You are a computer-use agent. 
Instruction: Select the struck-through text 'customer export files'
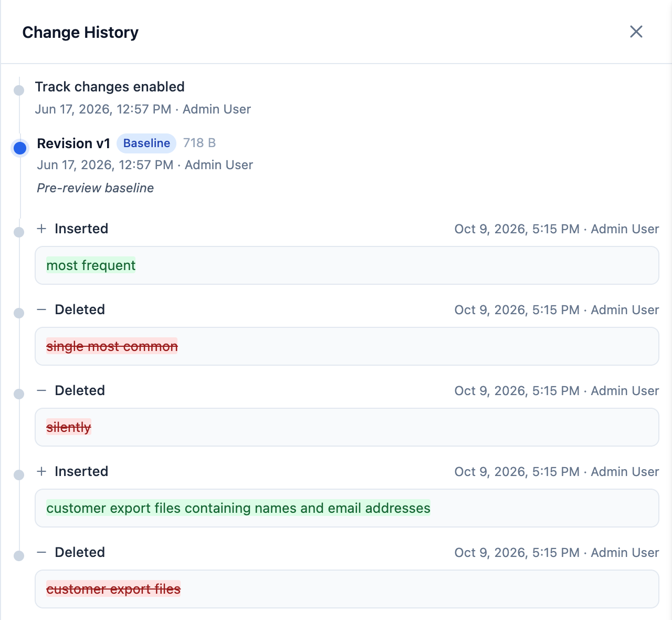click(113, 589)
